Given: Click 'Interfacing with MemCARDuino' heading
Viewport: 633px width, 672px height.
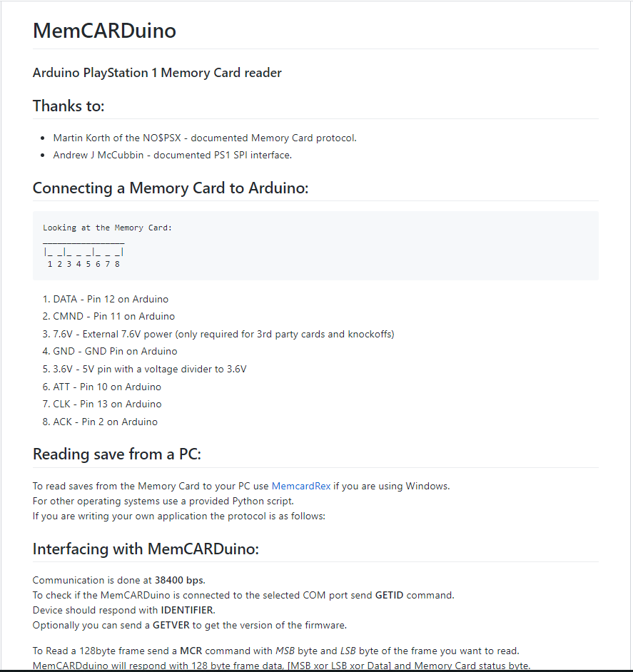Looking at the screenshot, I should click(x=146, y=549).
